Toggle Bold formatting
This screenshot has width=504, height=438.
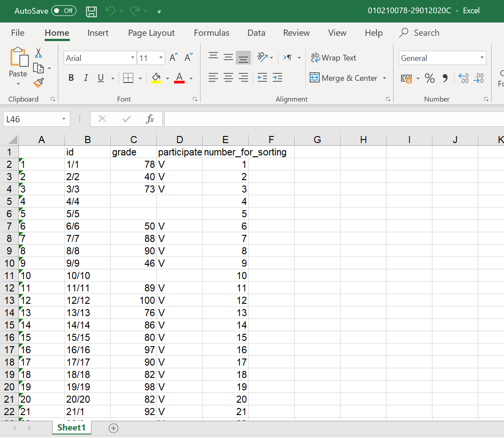pyautogui.click(x=72, y=78)
